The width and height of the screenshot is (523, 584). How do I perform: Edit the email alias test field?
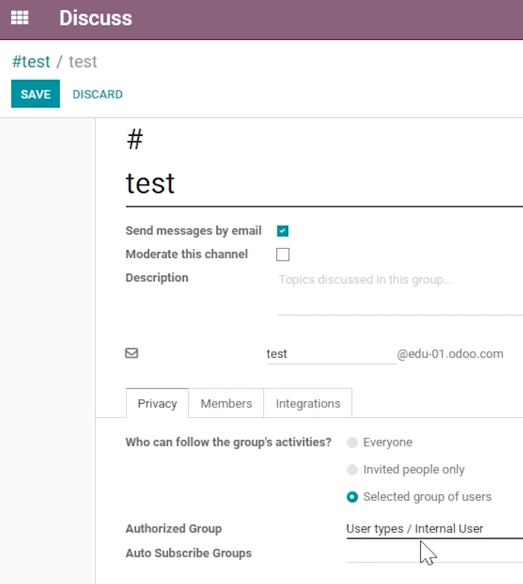point(332,354)
